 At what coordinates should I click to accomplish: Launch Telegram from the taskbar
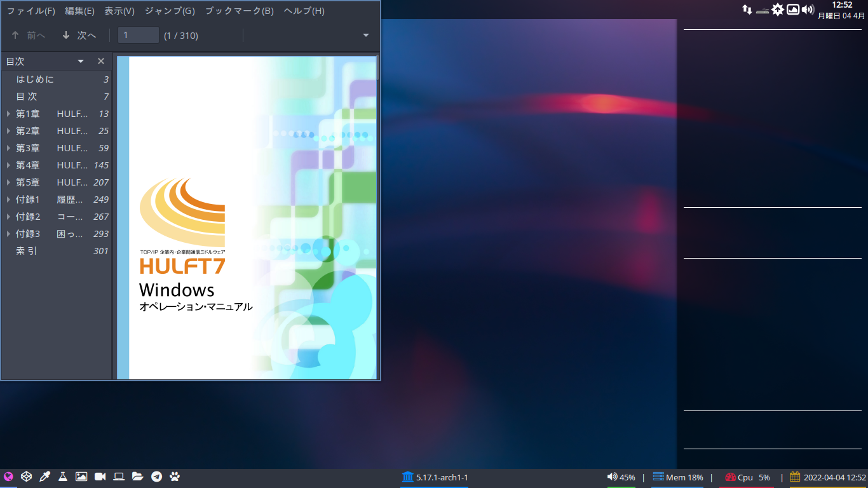(x=156, y=477)
